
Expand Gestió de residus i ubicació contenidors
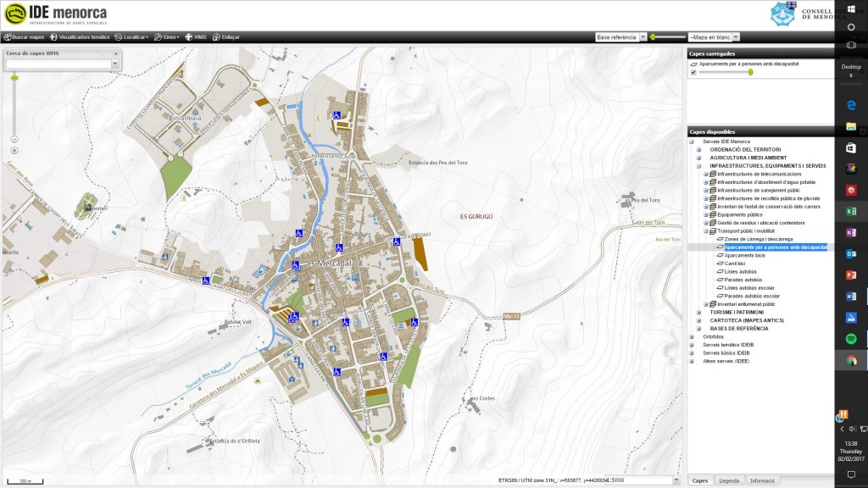(706, 223)
